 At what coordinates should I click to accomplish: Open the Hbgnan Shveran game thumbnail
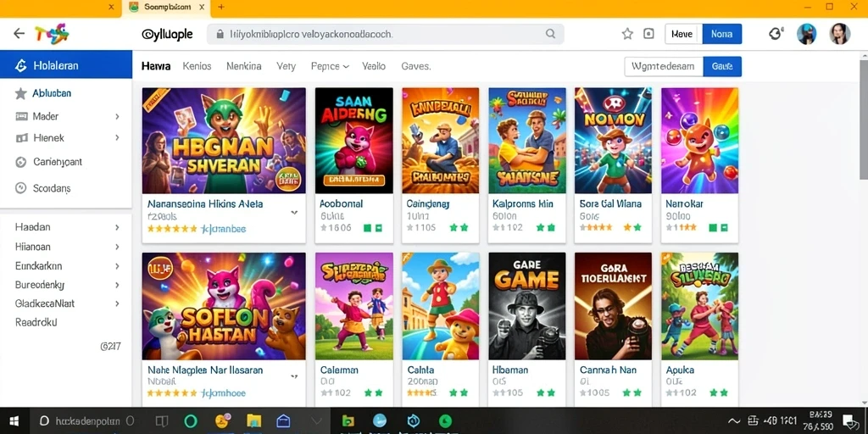pos(224,141)
